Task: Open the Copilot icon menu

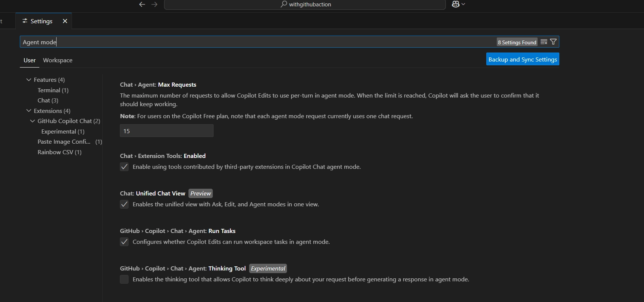Action: (456, 4)
